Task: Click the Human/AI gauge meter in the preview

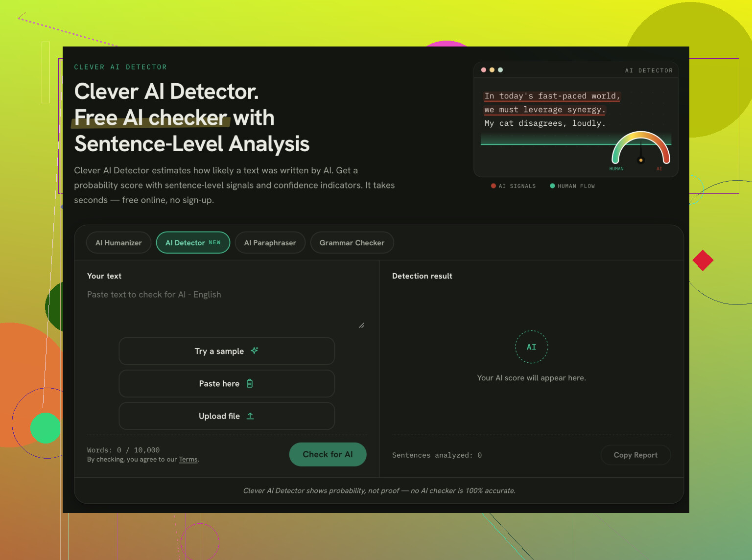Action: 640,148
